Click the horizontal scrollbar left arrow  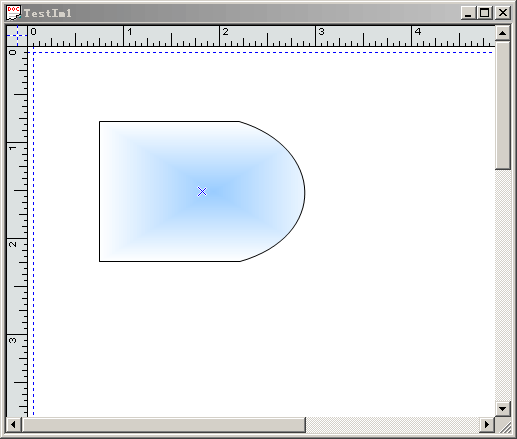click(x=14, y=425)
